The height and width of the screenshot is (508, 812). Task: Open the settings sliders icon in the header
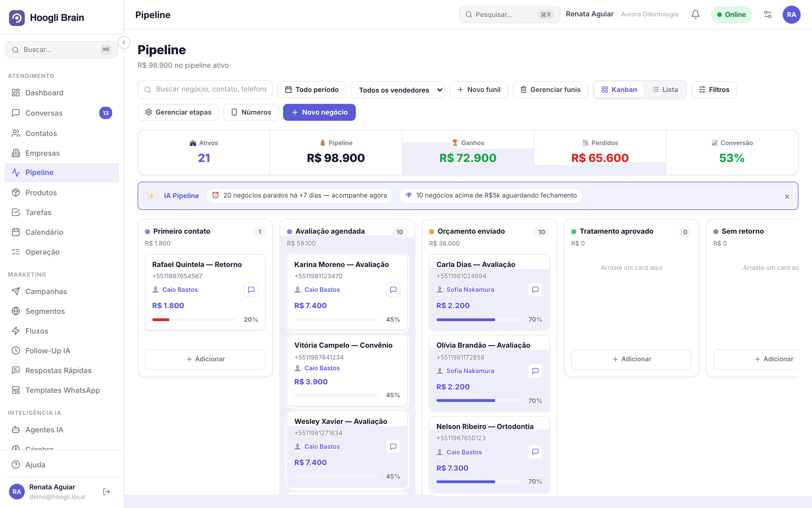(x=768, y=14)
